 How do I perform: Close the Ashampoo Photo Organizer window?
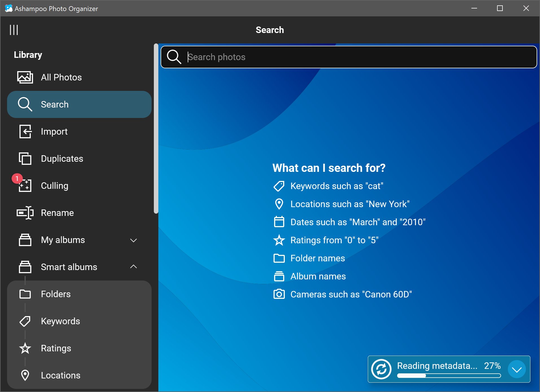526,8
